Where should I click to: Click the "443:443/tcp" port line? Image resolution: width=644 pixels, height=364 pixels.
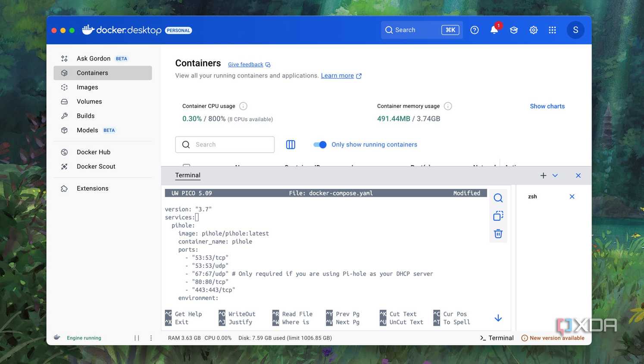point(210,290)
